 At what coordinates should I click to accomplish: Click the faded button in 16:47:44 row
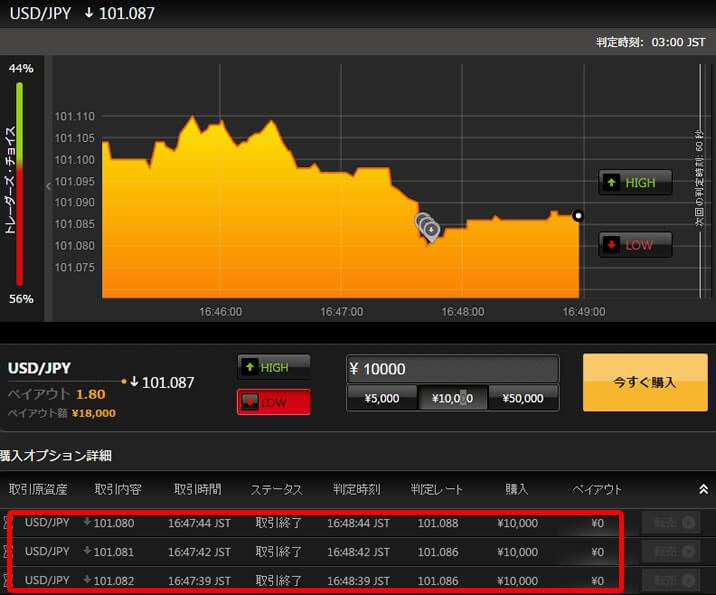pyautogui.click(x=671, y=522)
